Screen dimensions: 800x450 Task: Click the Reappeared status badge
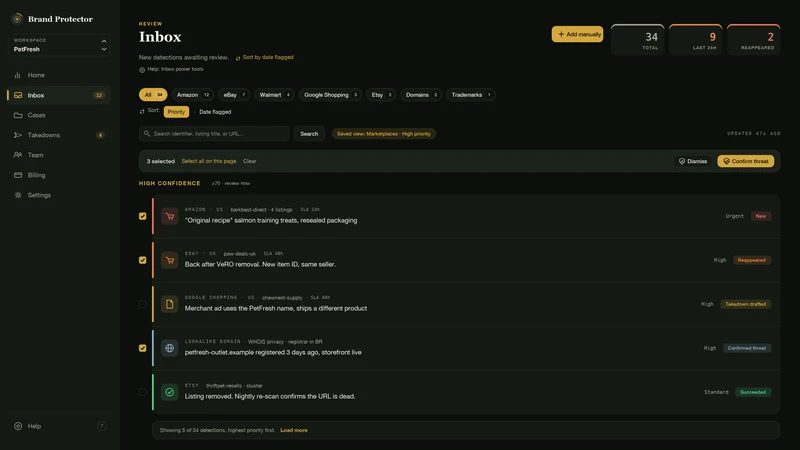(752, 260)
